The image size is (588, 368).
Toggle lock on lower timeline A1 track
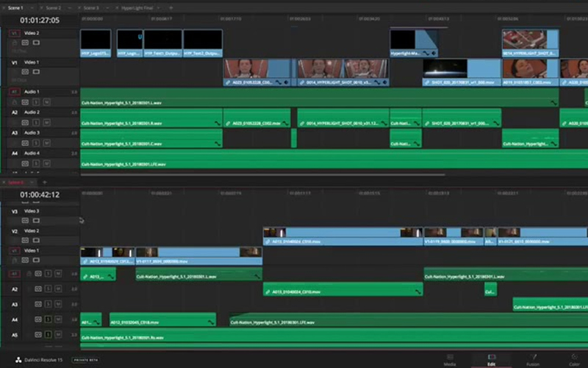29,274
